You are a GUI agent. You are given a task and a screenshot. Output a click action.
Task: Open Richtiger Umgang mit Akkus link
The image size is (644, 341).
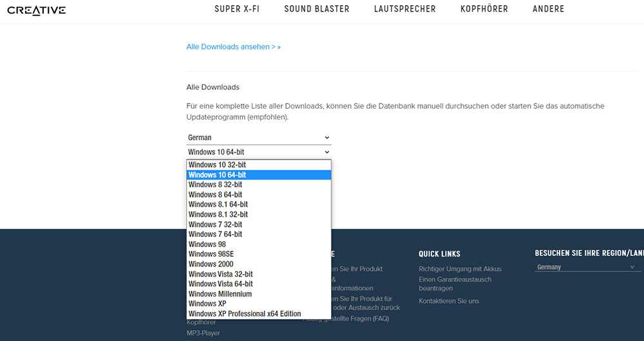point(460,269)
